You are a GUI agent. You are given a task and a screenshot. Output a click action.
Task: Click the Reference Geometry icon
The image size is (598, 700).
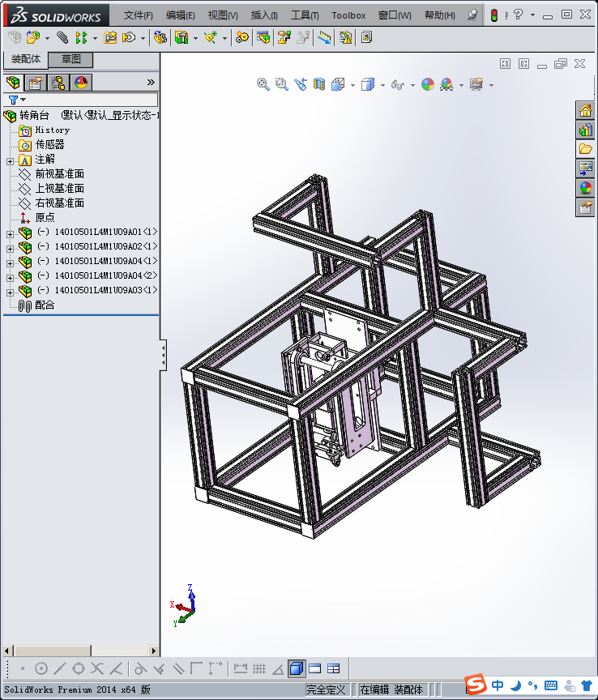(x=211, y=37)
